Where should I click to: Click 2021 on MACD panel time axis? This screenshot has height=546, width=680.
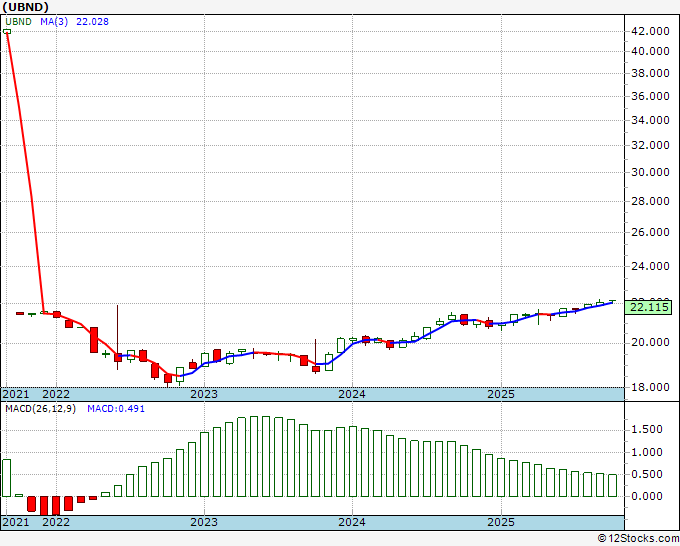pyautogui.click(x=16, y=522)
